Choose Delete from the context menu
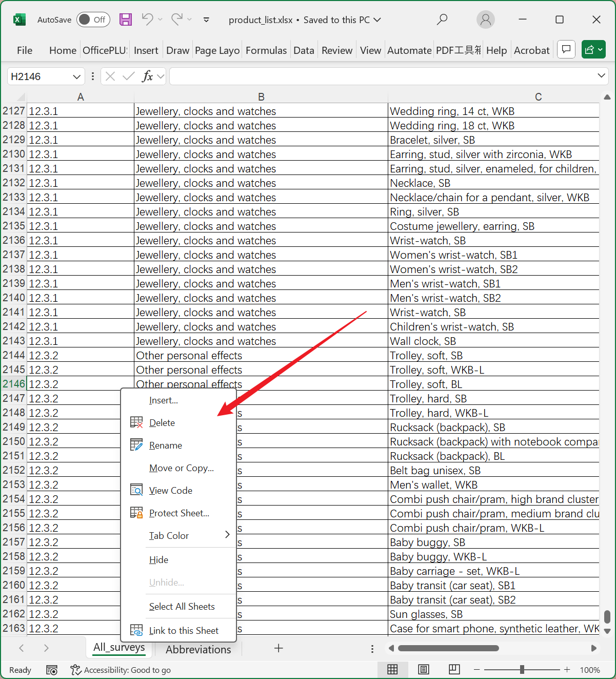The width and height of the screenshot is (616, 679). [162, 422]
